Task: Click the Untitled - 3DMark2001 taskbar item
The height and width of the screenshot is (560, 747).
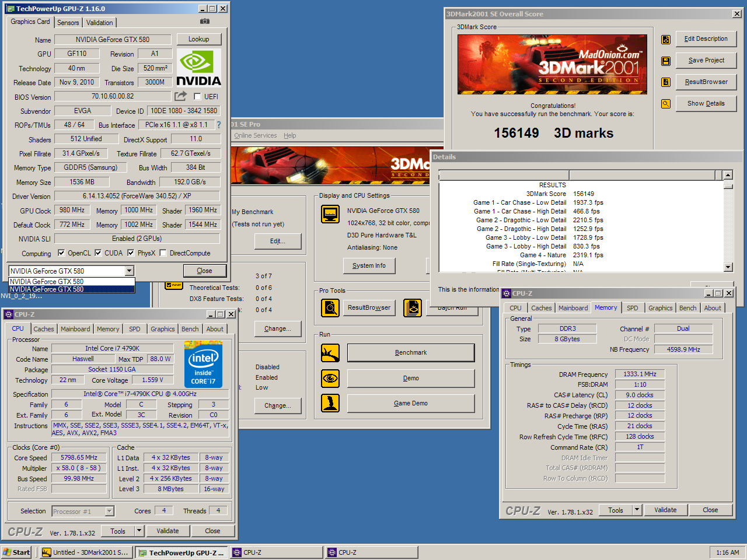Action: pos(86,552)
